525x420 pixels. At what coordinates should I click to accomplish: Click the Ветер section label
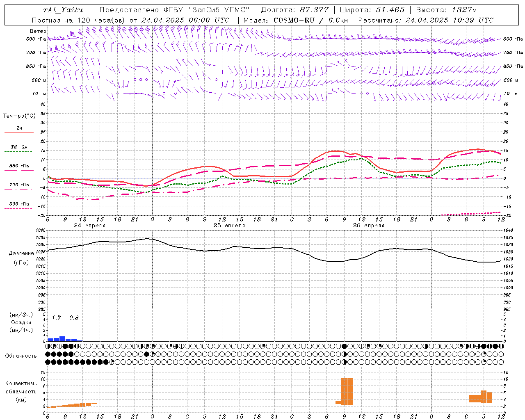38,31
